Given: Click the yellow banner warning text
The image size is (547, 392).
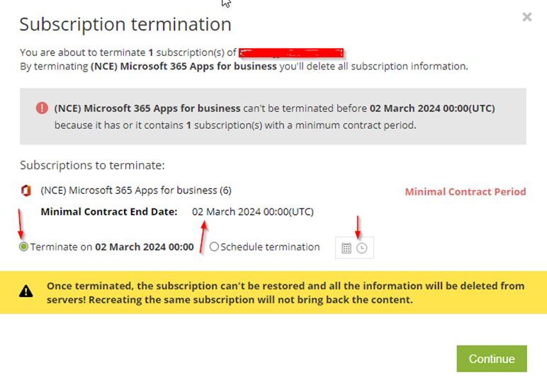Looking at the screenshot, I should pyautogui.click(x=286, y=293).
